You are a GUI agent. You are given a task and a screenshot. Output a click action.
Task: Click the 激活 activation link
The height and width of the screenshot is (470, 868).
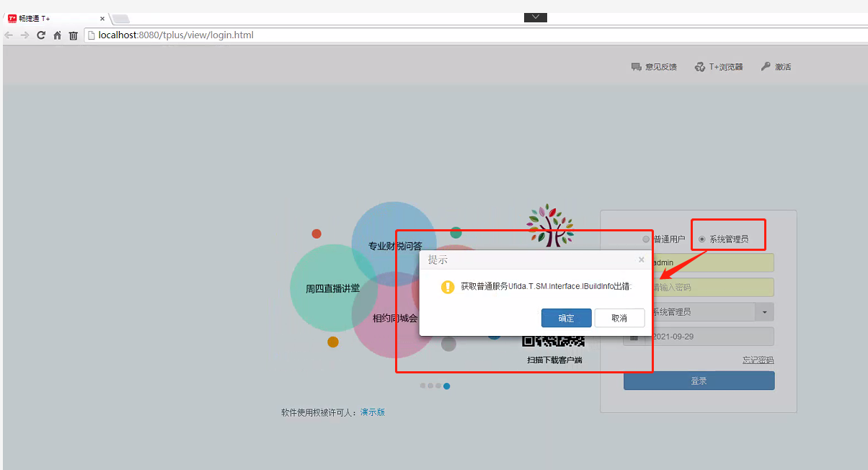point(776,67)
